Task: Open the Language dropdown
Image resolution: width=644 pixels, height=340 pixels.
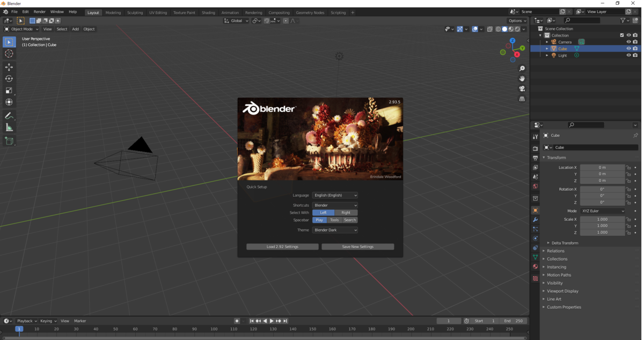Action: tap(335, 196)
